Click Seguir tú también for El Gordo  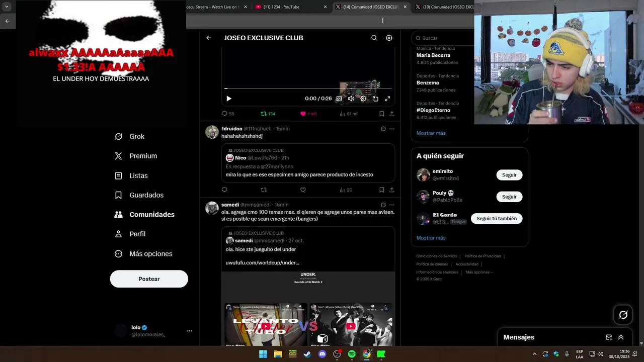(497, 219)
